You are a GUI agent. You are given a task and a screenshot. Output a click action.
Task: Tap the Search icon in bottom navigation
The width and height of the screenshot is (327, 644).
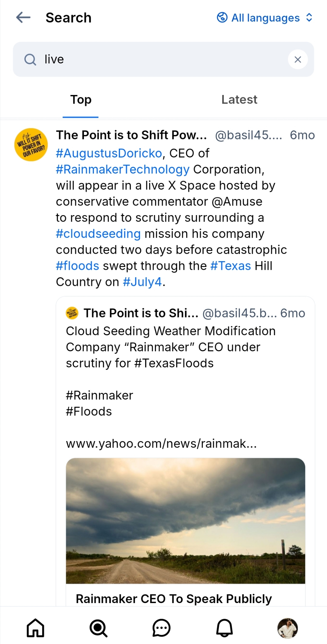click(98, 628)
